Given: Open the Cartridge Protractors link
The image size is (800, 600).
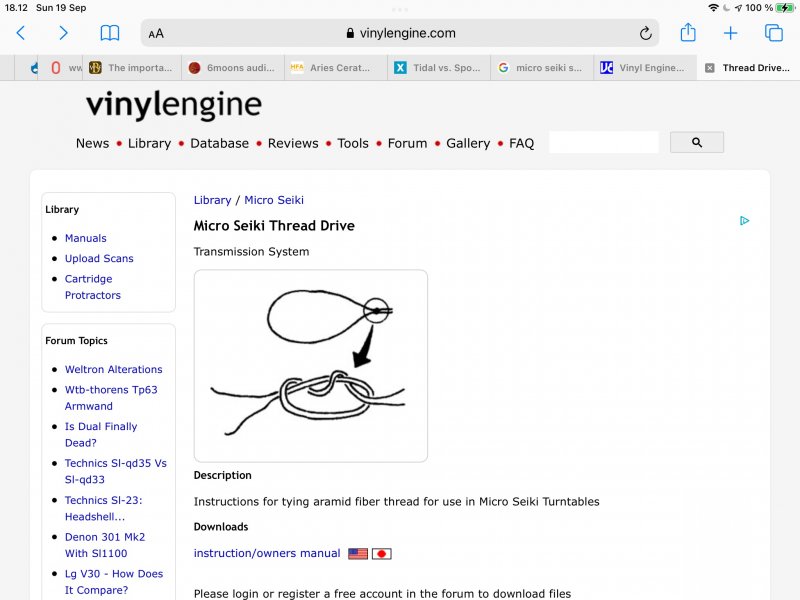Looking at the screenshot, I should click(x=93, y=287).
